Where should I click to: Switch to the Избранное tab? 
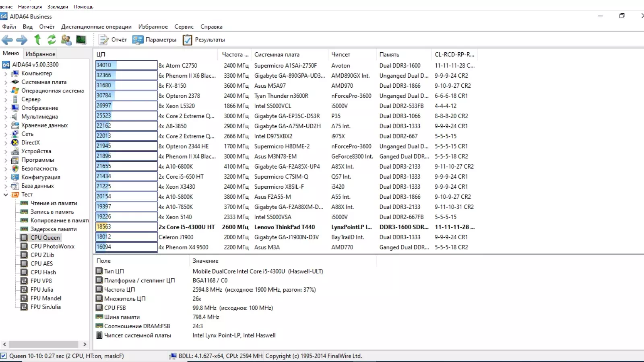tap(40, 53)
